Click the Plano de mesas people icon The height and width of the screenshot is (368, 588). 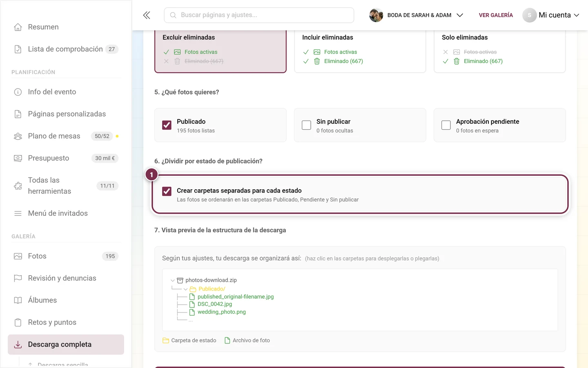click(x=18, y=136)
